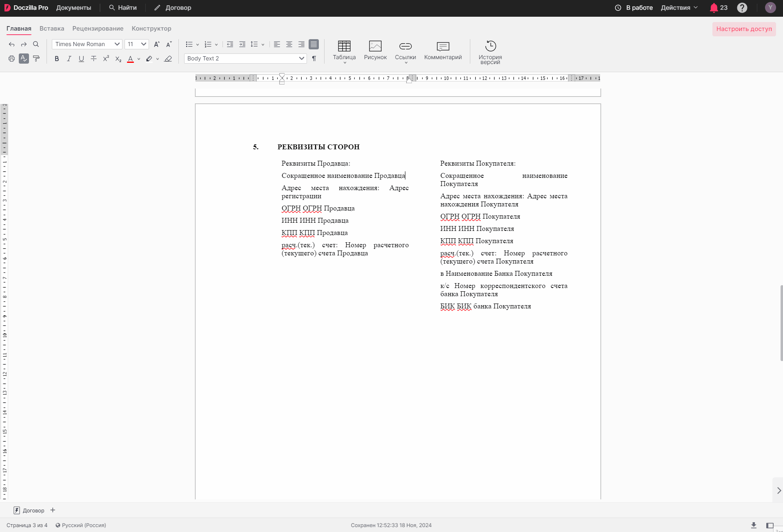Open font size 11 dropdown

[137, 44]
